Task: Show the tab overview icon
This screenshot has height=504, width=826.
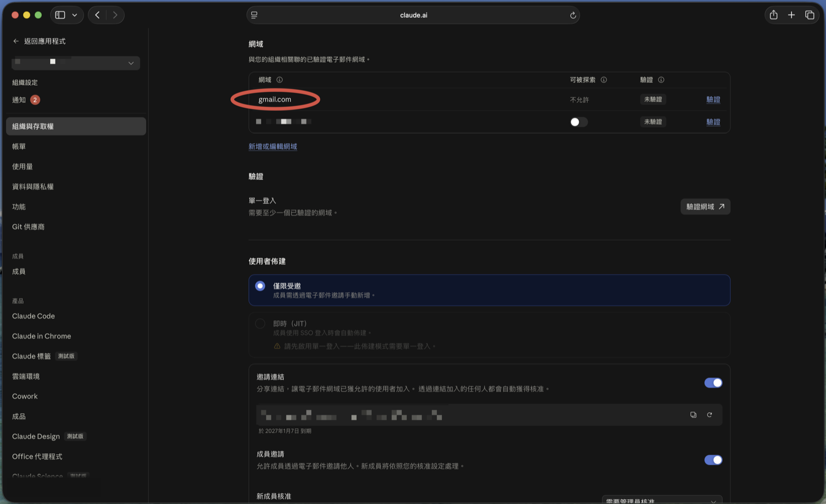Action: pyautogui.click(x=810, y=15)
